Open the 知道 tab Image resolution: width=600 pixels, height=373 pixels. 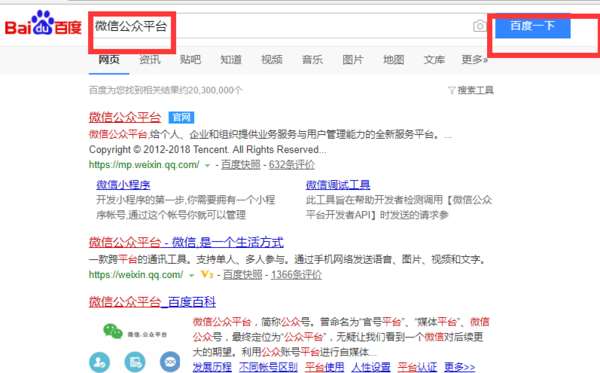point(231,60)
